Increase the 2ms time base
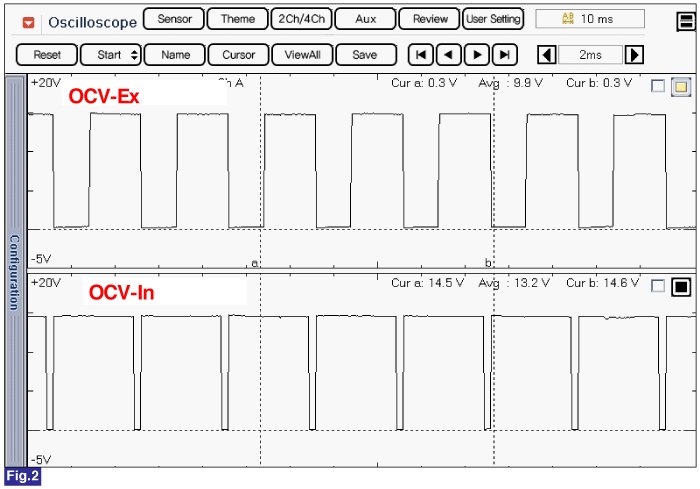 (x=634, y=55)
